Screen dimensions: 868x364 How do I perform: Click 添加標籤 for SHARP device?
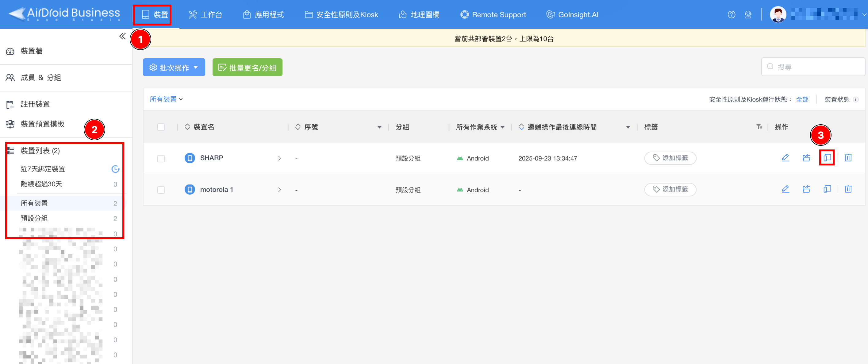click(670, 158)
